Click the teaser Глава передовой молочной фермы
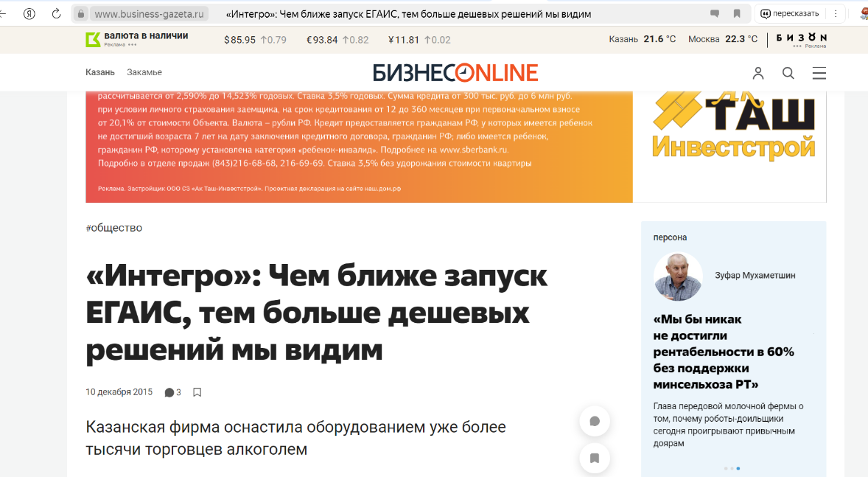868x477 pixels. (x=728, y=425)
